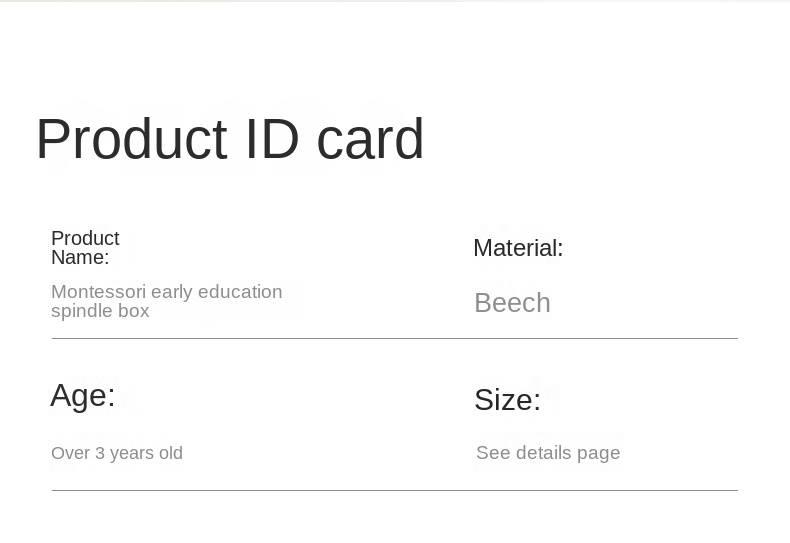Click the word "card" in the heading

coord(370,139)
